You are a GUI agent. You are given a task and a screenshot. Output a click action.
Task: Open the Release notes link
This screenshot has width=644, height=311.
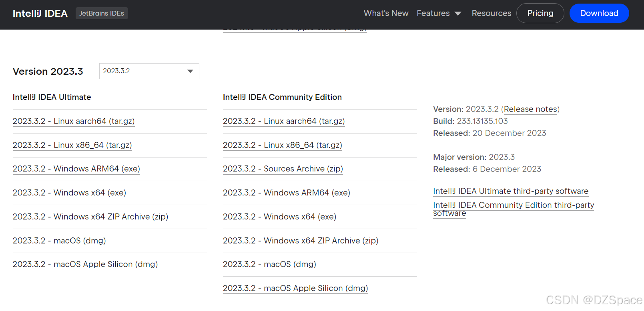point(530,109)
